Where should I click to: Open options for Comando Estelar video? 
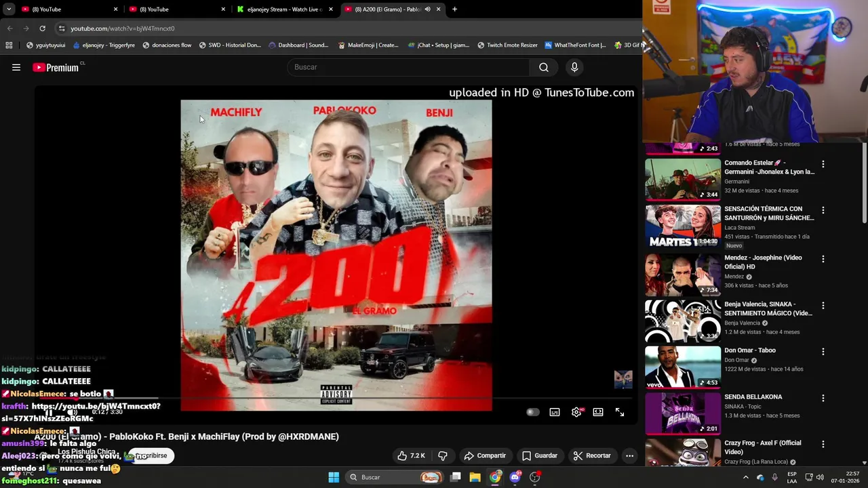coord(823,164)
